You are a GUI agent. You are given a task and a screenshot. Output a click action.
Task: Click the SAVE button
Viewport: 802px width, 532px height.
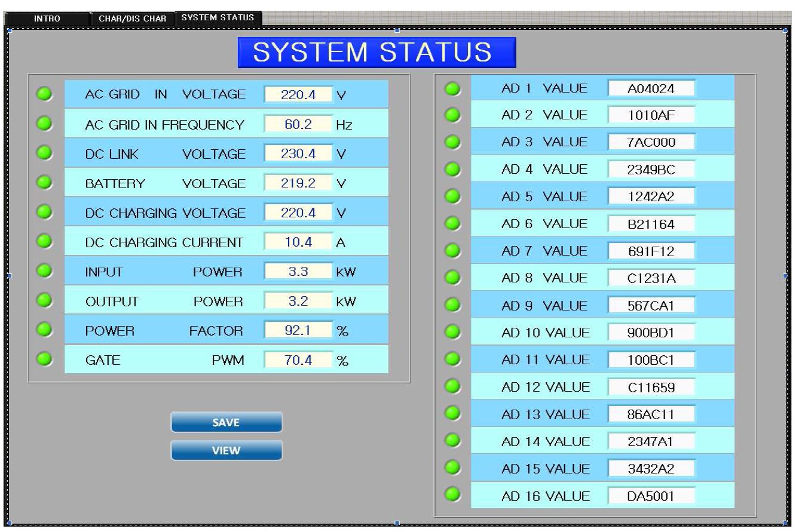pos(226,422)
